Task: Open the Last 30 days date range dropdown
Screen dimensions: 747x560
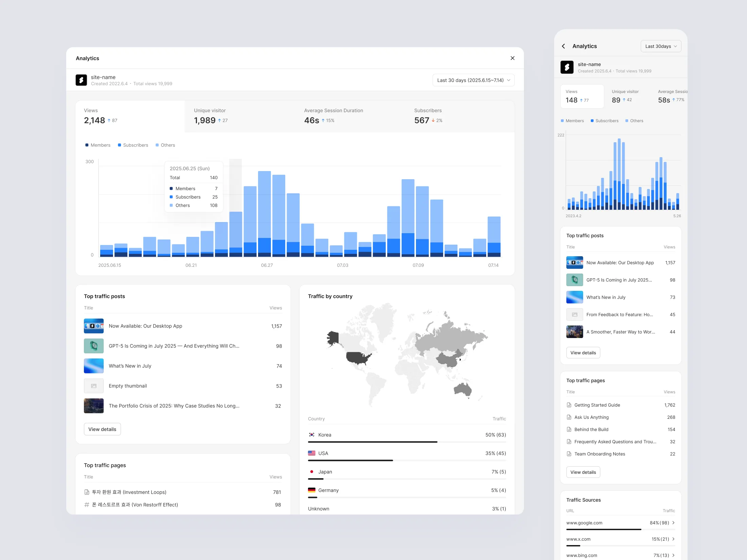Action: [x=473, y=80]
